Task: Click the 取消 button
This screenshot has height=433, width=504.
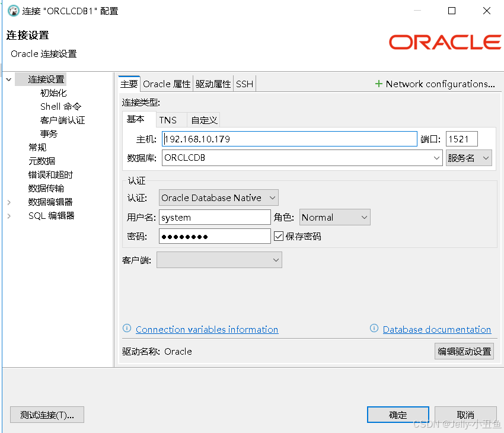Action: click(465, 415)
